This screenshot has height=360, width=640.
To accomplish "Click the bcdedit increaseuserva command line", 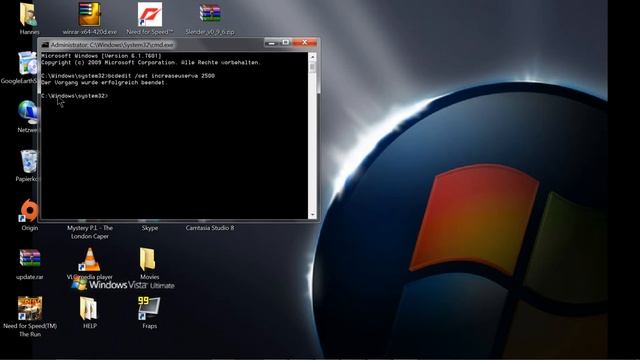I will coord(128,76).
